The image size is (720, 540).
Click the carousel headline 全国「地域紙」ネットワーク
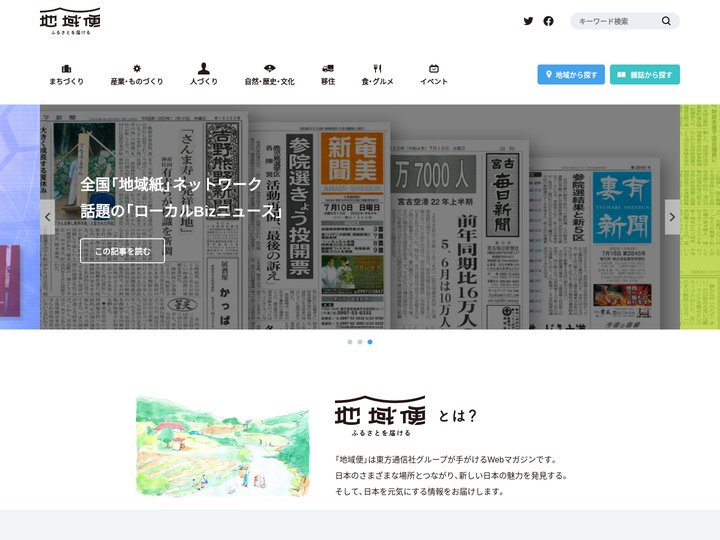coord(171,185)
